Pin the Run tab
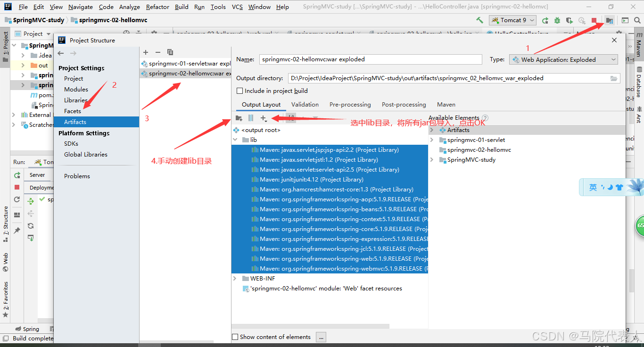This screenshot has width=644, height=347. pos(17,231)
